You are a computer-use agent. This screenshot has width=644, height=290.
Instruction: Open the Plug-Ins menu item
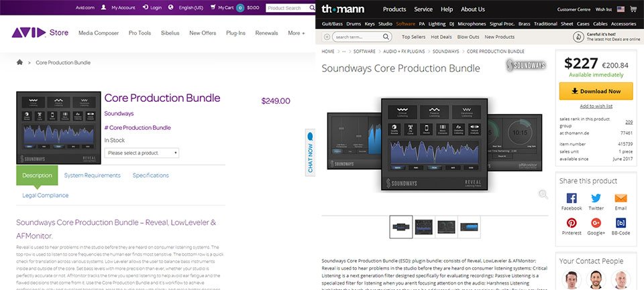pyautogui.click(x=235, y=33)
